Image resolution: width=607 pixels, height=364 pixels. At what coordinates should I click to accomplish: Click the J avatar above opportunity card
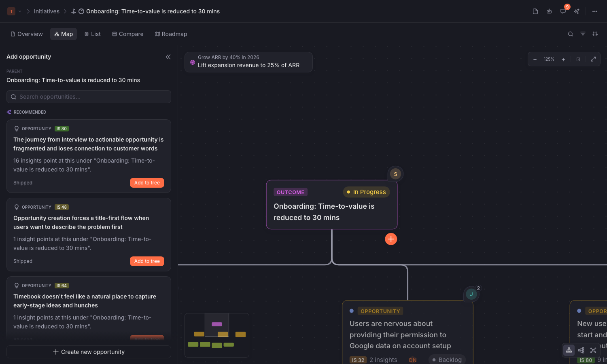click(471, 294)
